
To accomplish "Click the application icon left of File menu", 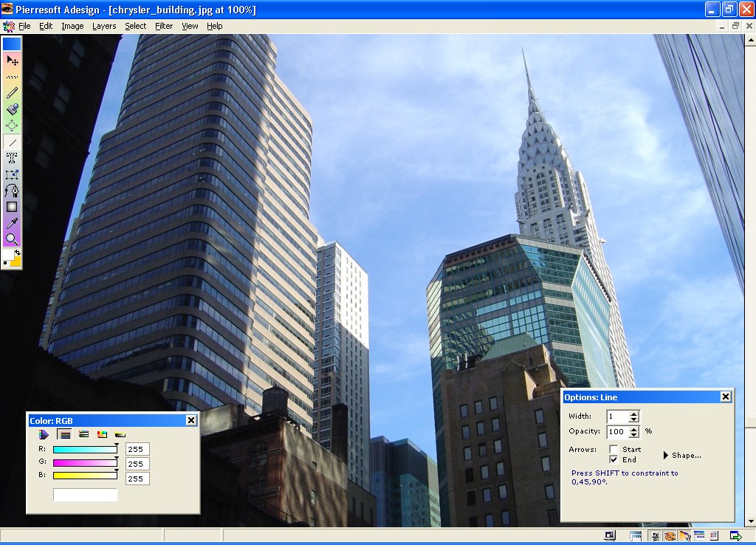I will (9, 26).
